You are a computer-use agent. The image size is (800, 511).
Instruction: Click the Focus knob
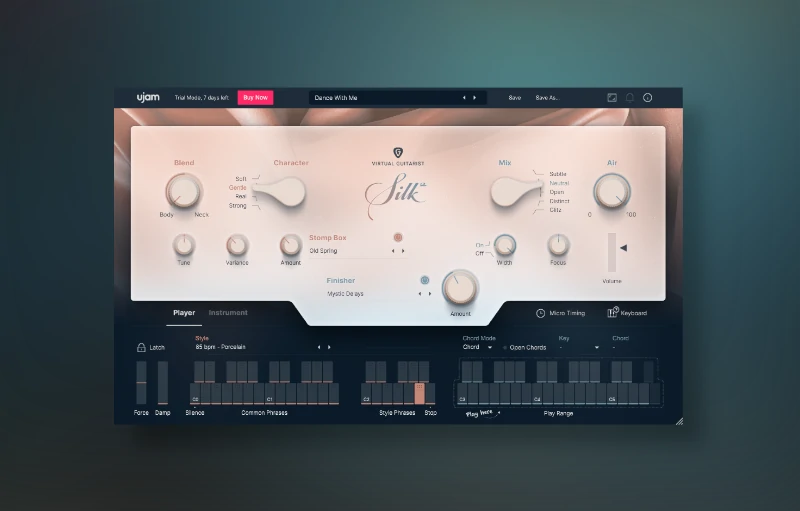click(558, 245)
